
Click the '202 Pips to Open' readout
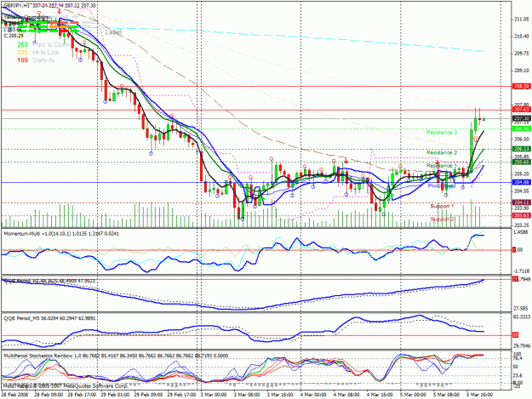43,44
